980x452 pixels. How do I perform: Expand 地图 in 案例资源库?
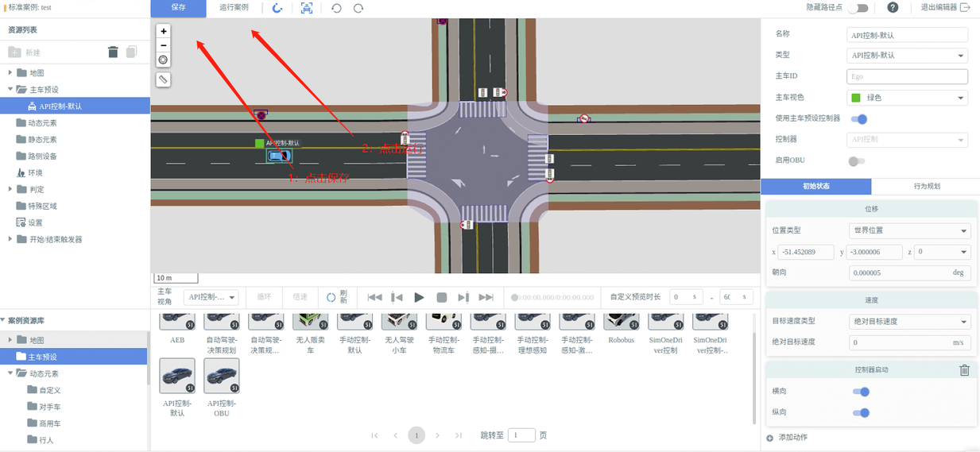click(11, 340)
